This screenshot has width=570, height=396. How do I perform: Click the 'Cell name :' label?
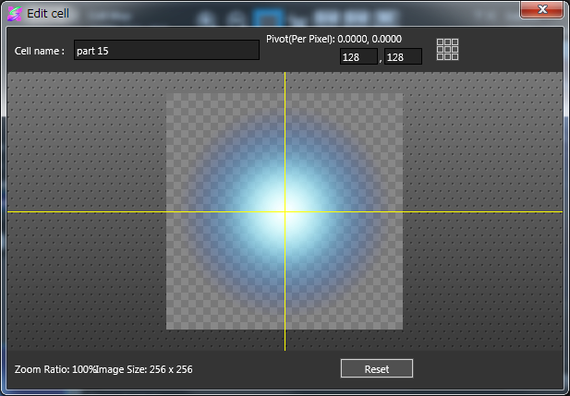[40, 51]
